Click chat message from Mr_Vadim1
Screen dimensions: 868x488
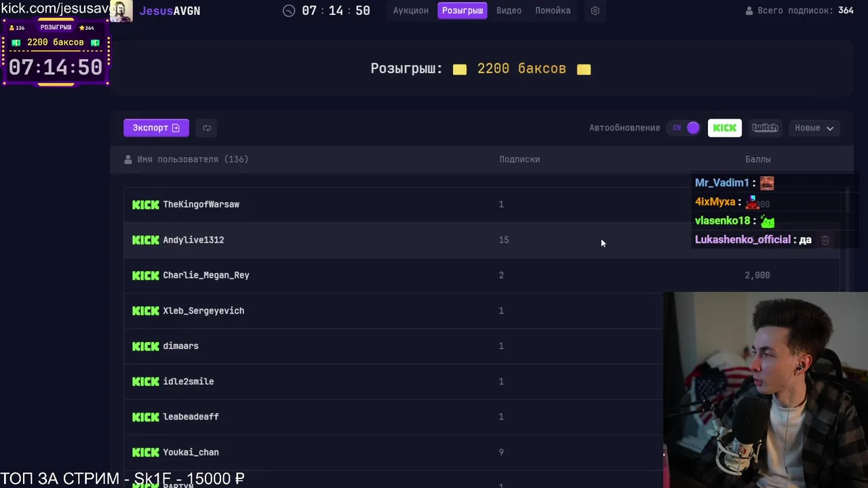[x=734, y=183]
